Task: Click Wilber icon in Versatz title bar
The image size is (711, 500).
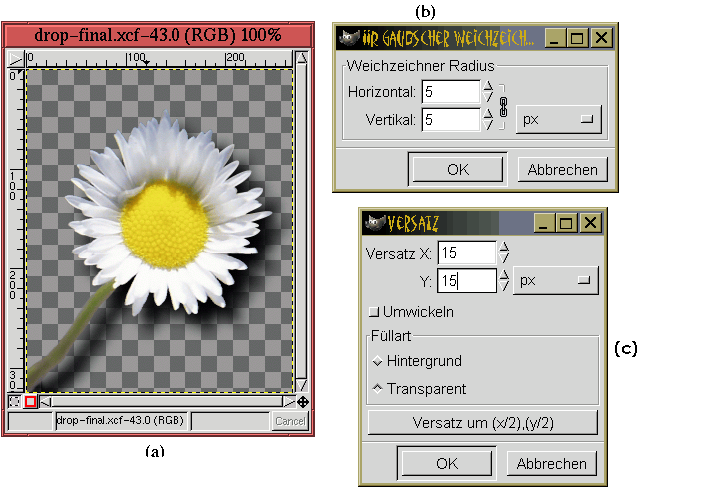Action: (x=375, y=221)
